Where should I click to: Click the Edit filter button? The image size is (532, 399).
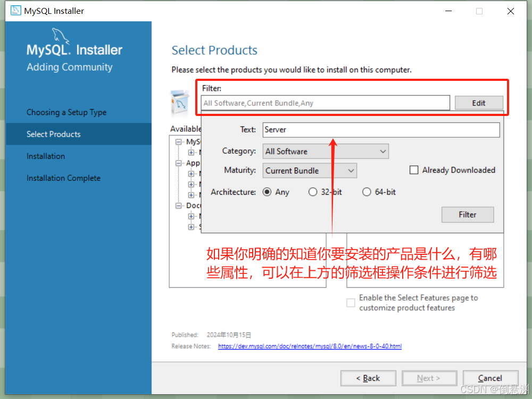[x=479, y=103]
